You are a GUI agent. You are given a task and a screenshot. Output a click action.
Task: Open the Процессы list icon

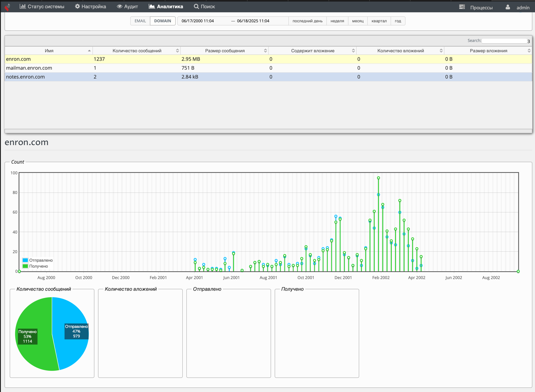point(462,7)
